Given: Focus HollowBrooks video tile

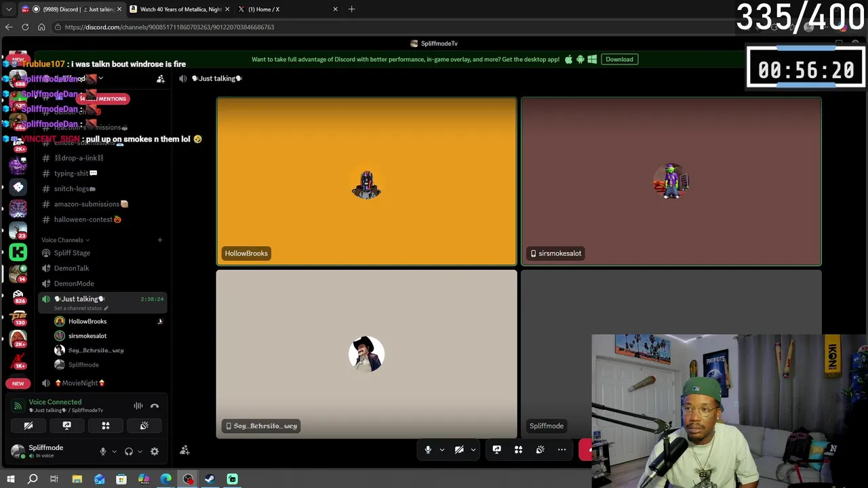Looking at the screenshot, I should pyautogui.click(x=366, y=182).
